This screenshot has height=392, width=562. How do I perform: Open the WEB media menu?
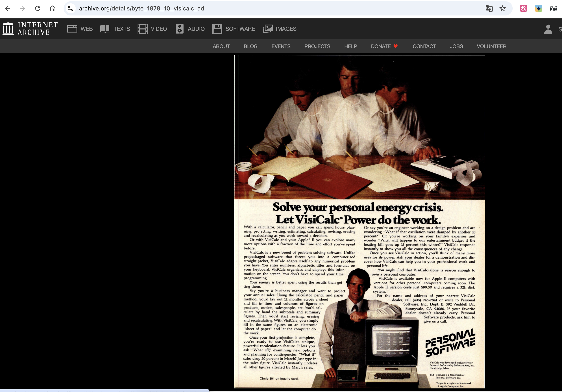coord(80,29)
